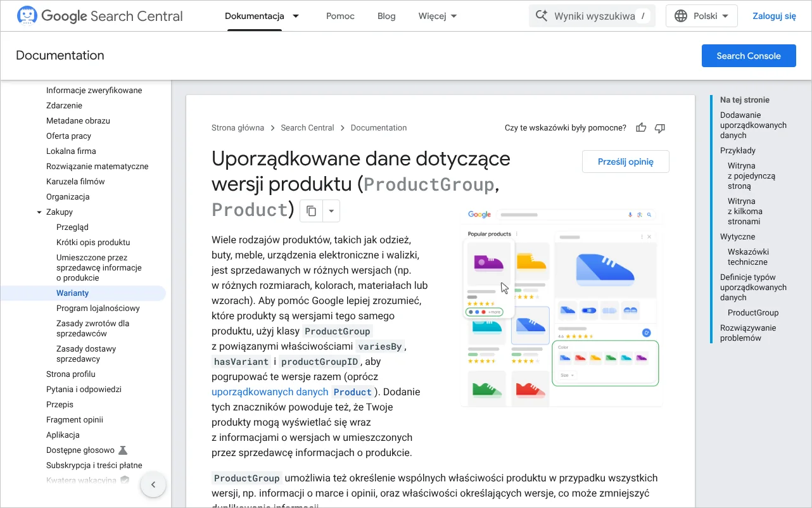Open the Dokumentacja tab
Screen dimensions: 812x508
pos(255,16)
